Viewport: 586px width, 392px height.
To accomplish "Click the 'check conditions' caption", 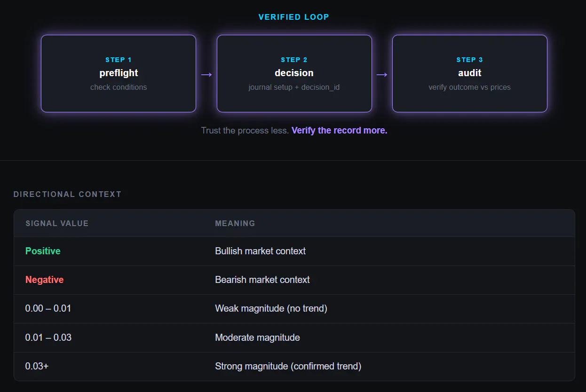I will tap(119, 87).
